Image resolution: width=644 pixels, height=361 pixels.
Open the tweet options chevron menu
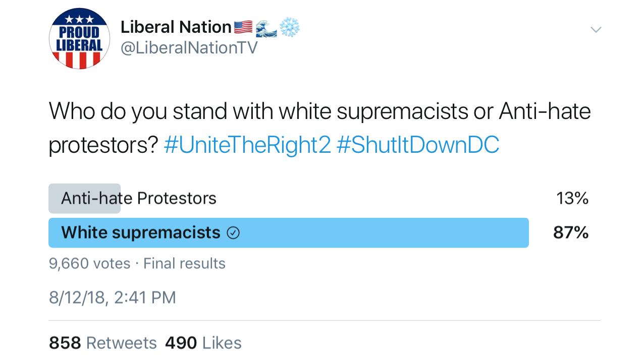[x=596, y=30]
